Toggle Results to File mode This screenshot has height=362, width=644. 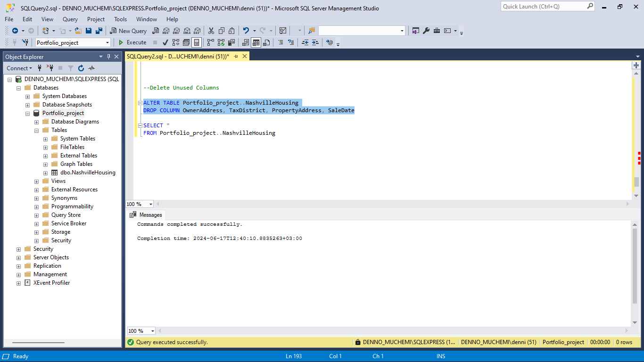(266, 42)
